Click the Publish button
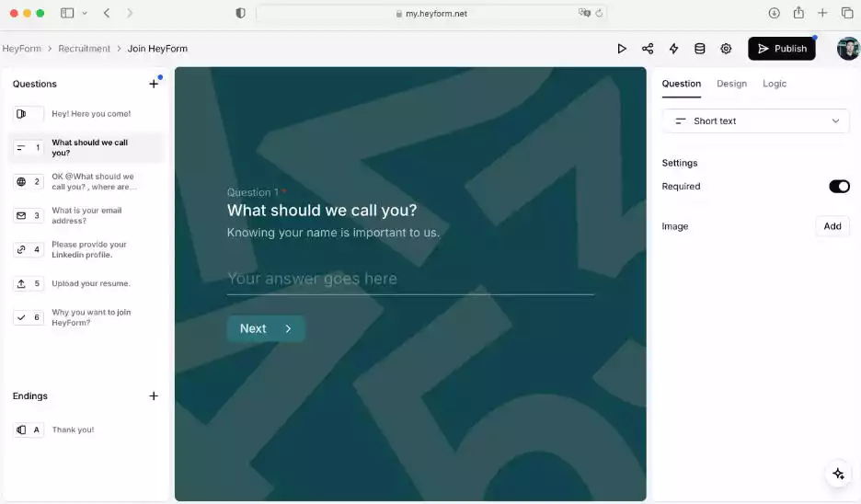Screen dimensions: 861x504 (x=781, y=49)
